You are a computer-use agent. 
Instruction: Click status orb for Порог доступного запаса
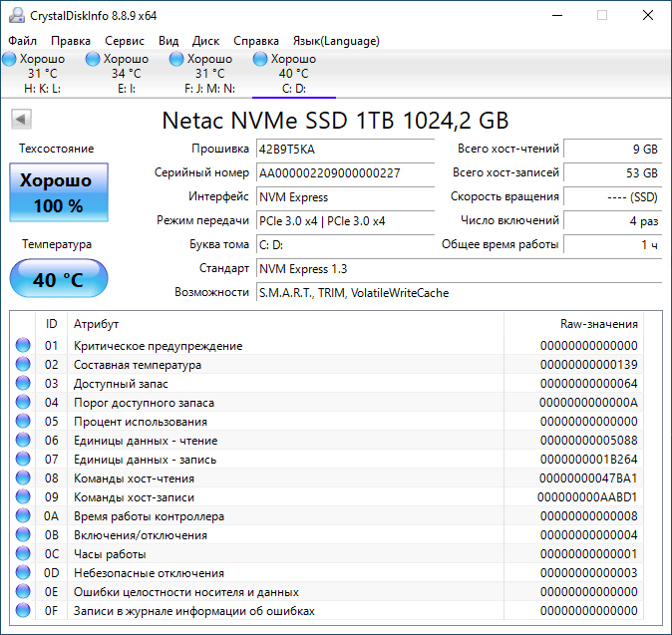pyautogui.click(x=23, y=403)
